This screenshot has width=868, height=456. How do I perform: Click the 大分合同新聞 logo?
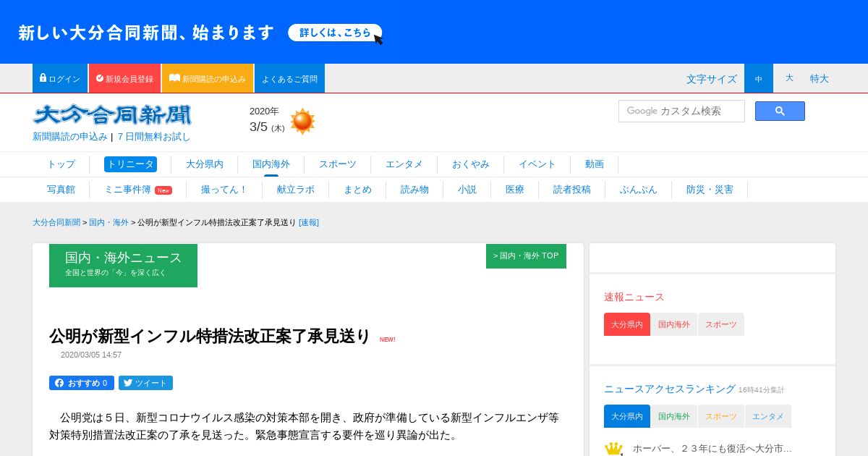point(112,114)
